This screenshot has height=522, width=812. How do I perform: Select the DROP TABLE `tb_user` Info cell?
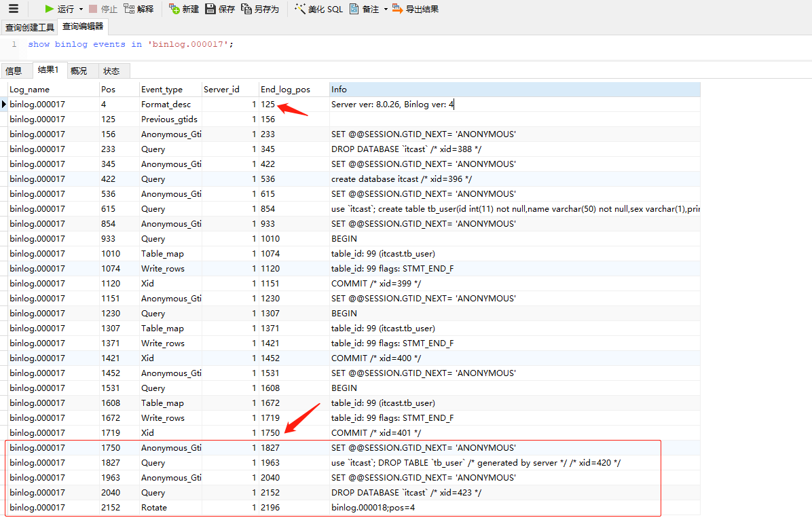point(515,463)
